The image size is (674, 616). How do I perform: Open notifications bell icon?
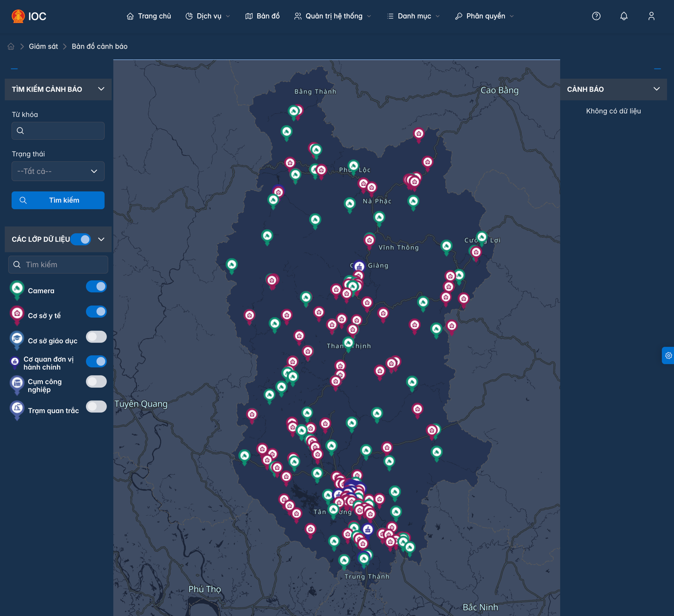tap(624, 16)
